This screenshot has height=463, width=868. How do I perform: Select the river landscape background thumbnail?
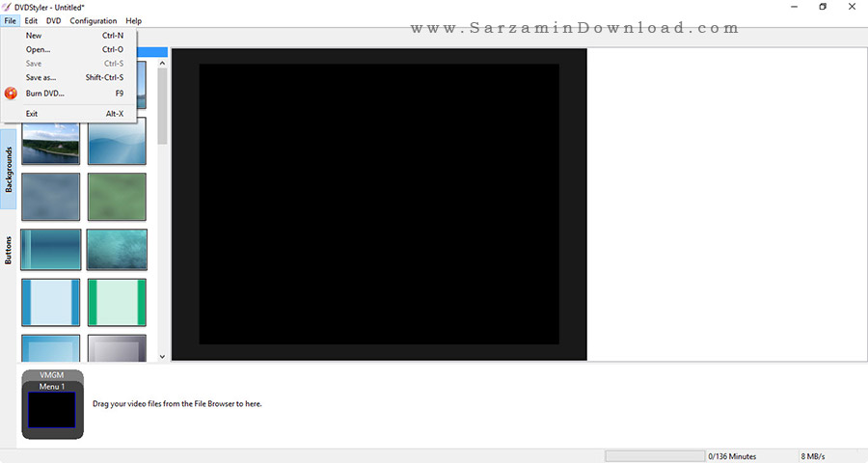pyautogui.click(x=50, y=144)
